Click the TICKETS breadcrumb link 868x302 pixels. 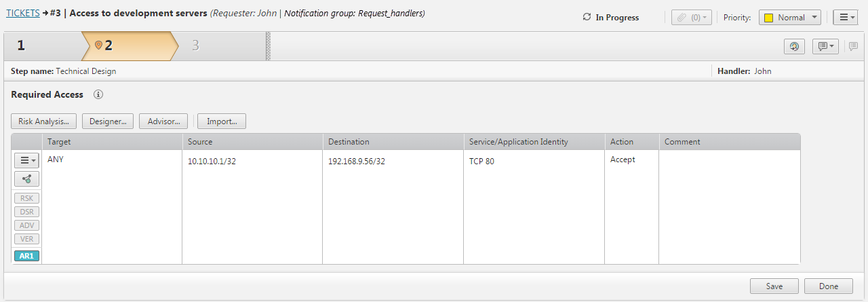click(22, 13)
